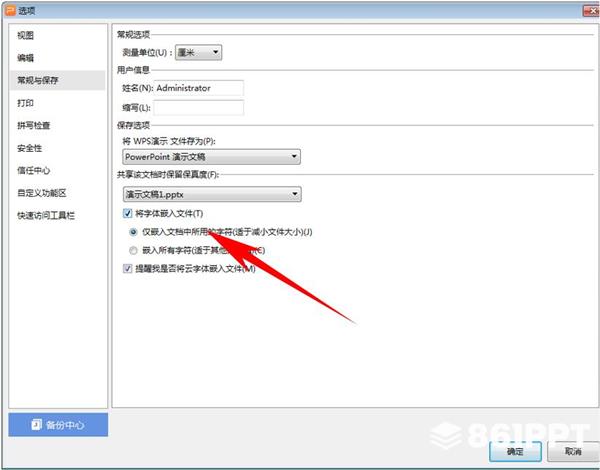
Task: Close the 选项 dialog window
Action: pyautogui.click(x=592, y=11)
